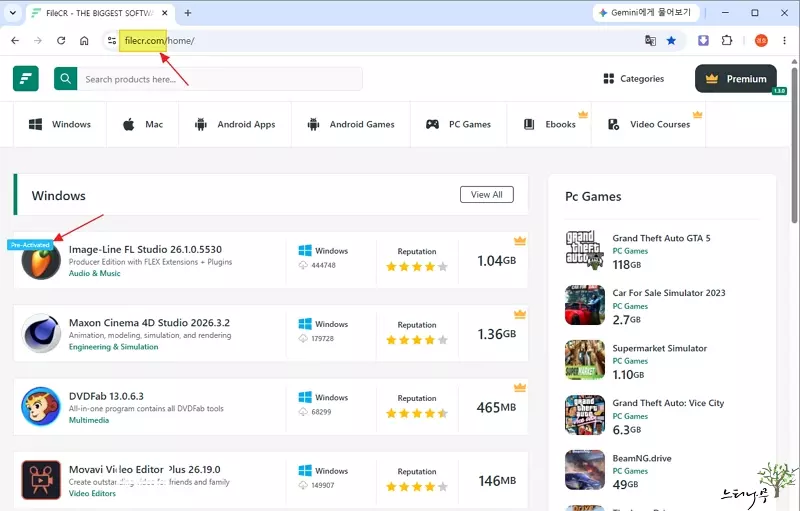
Task: Click the Gemini ask button
Action: point(646,13)
